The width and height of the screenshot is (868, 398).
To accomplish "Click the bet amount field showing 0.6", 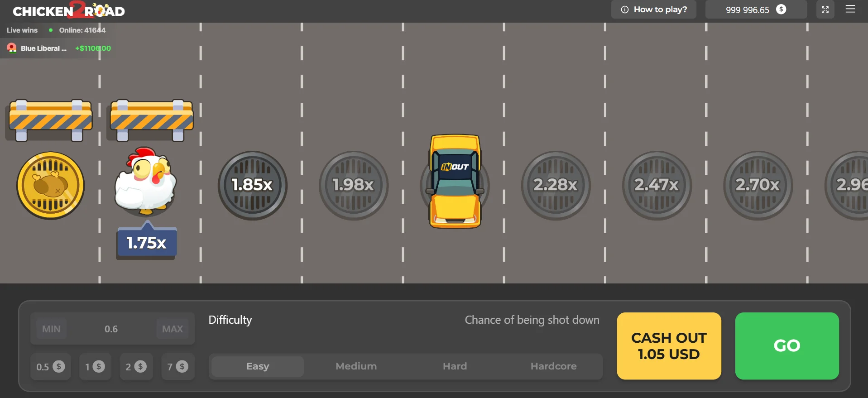I will [111, 329].
